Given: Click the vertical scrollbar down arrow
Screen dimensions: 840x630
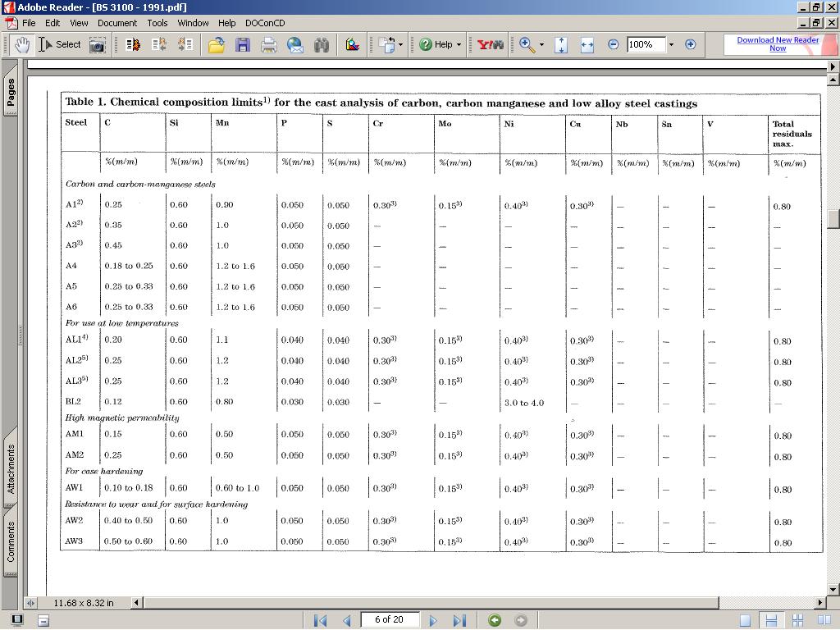Looking at the screenshot, I should tap(833, 590).
